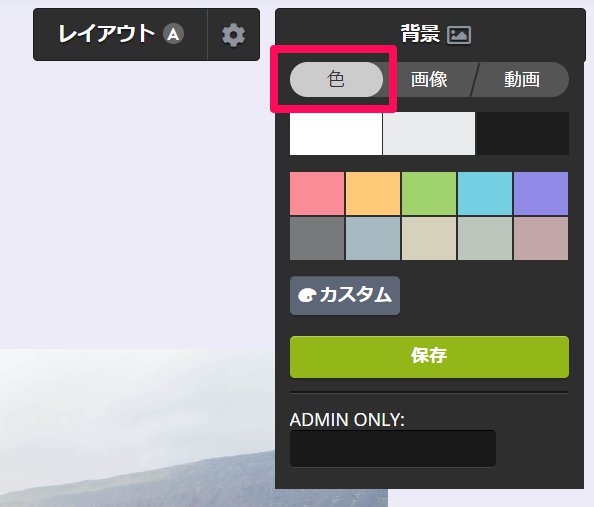The image size is (594, 507).
Task: Switch to the 動画 video tab
Action: pos(522,79)
